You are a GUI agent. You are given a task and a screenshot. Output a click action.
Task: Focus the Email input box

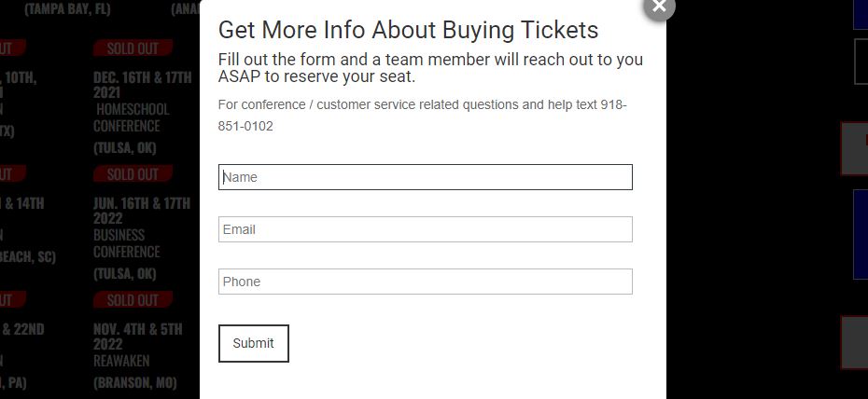coord(426,229)
